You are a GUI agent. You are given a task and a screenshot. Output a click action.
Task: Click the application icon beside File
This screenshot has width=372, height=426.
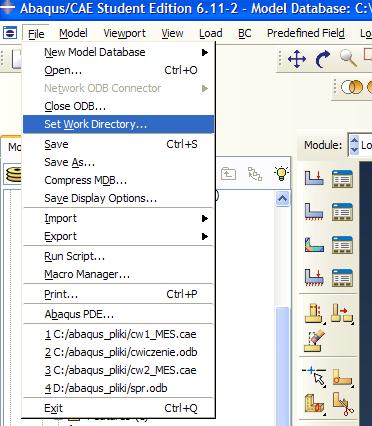(x=10, y=33)
